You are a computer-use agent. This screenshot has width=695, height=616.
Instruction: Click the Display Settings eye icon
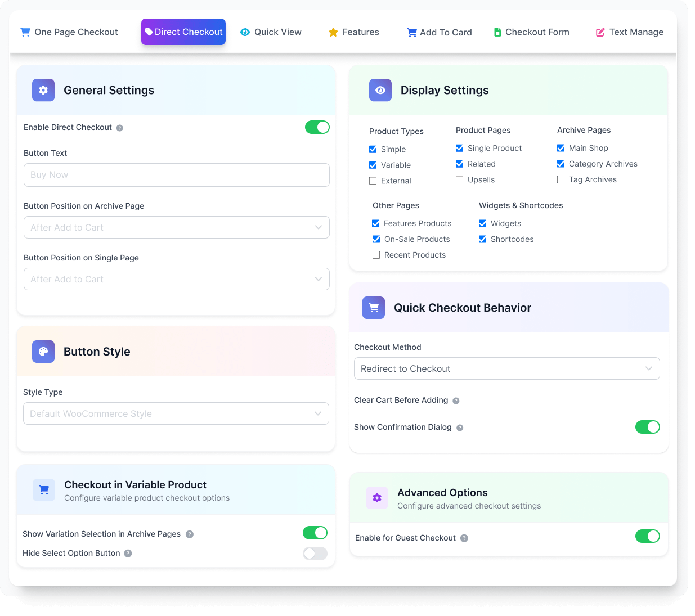[380, 90]
